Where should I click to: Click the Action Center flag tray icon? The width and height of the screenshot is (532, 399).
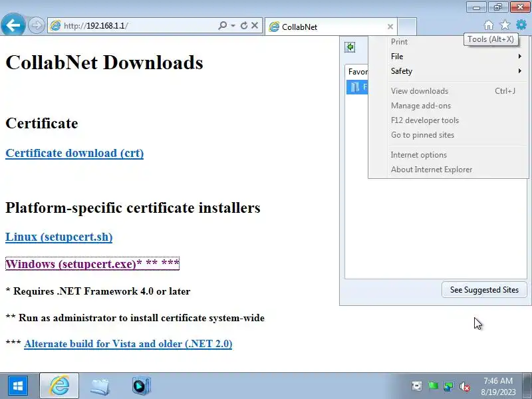[x=433, y=386]
